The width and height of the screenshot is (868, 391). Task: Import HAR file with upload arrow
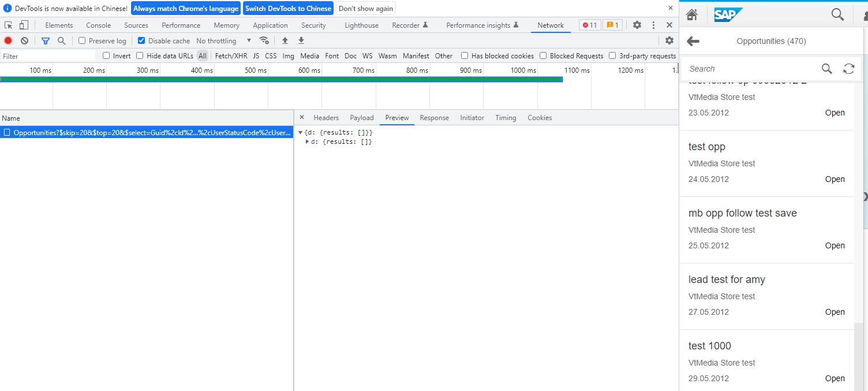(x=285, y=40)
